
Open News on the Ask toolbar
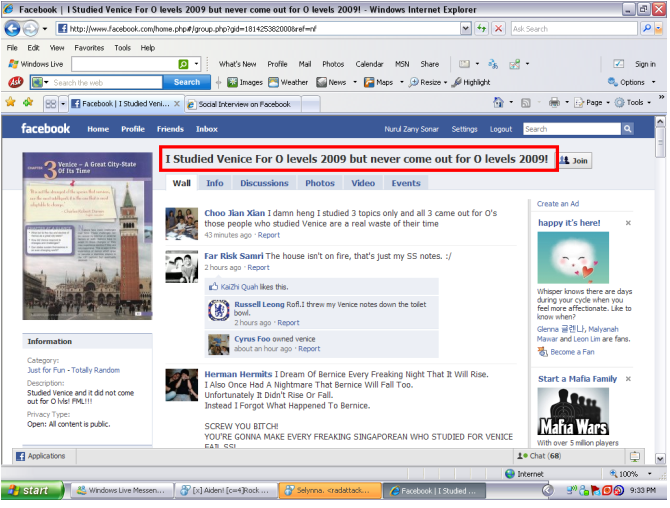pos(332,82)
